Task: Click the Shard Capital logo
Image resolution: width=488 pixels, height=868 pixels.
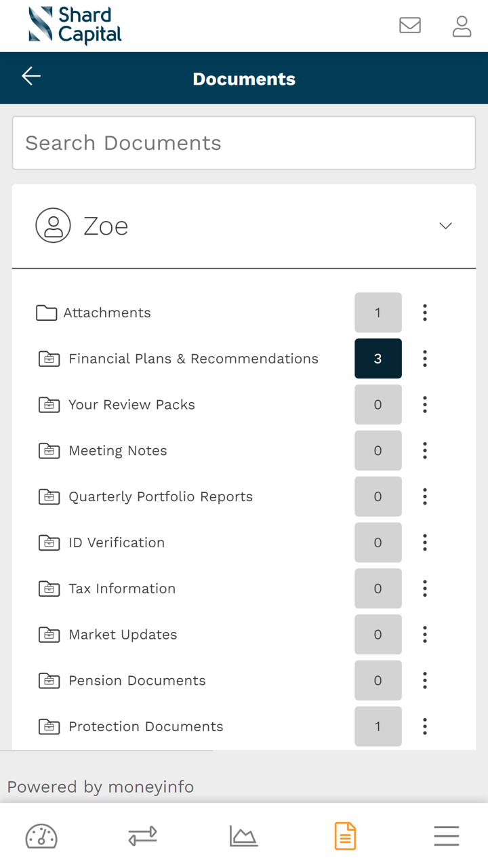Action: tap(75, 26)
